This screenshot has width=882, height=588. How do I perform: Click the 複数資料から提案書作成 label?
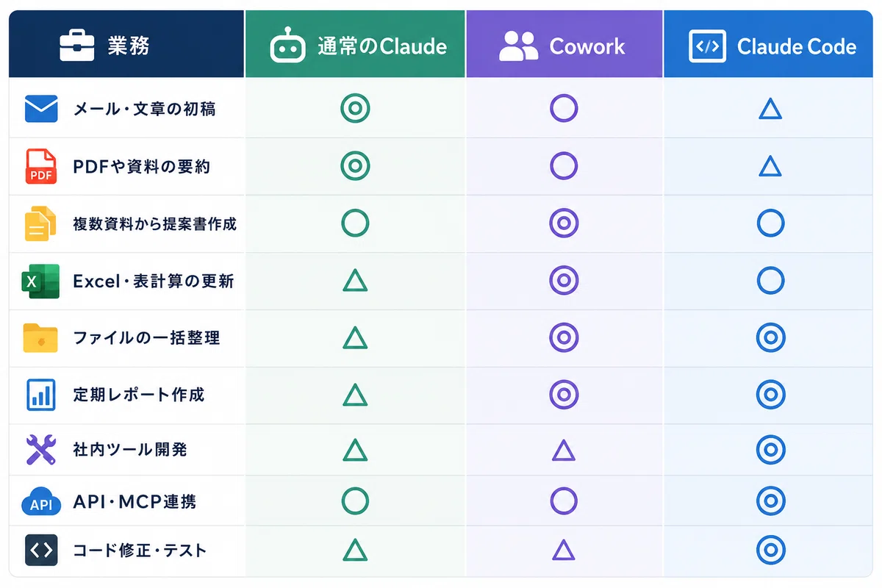click(x=155, y=223)
